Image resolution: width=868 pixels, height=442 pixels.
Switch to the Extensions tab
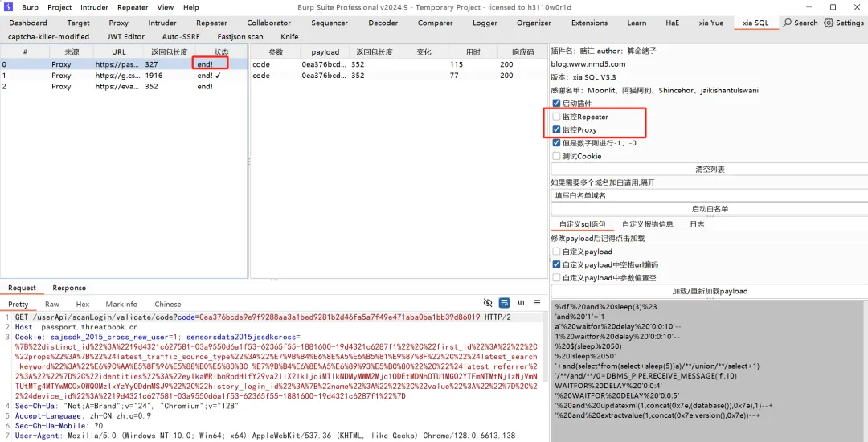590,23
